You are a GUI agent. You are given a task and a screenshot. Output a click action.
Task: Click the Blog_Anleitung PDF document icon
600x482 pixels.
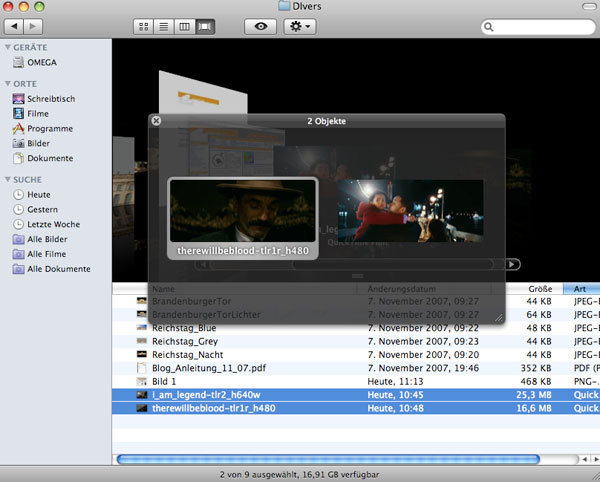(x=142, y=368)
